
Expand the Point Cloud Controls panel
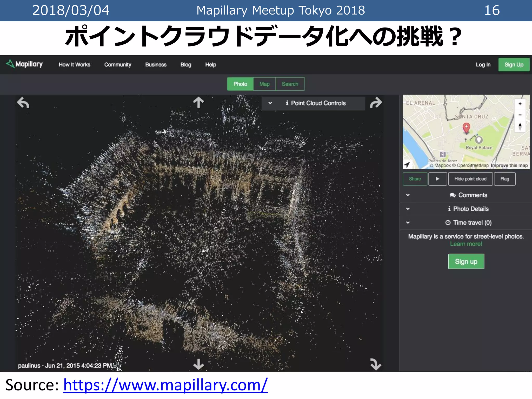tap(313, 103)
